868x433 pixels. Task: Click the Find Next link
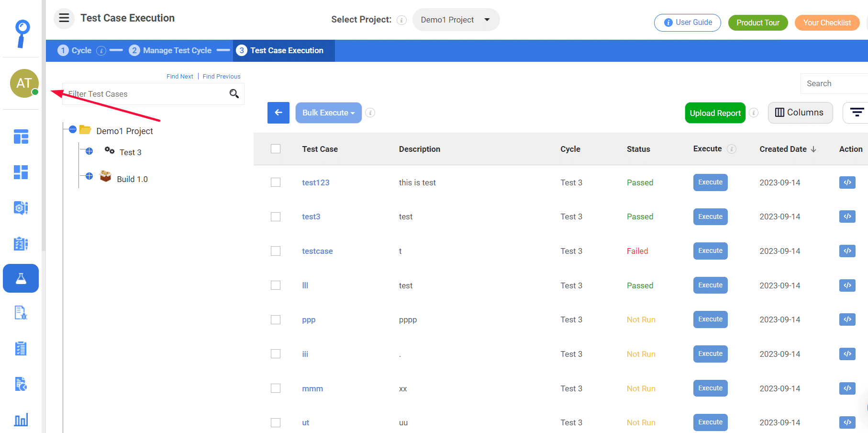[180, 76]
